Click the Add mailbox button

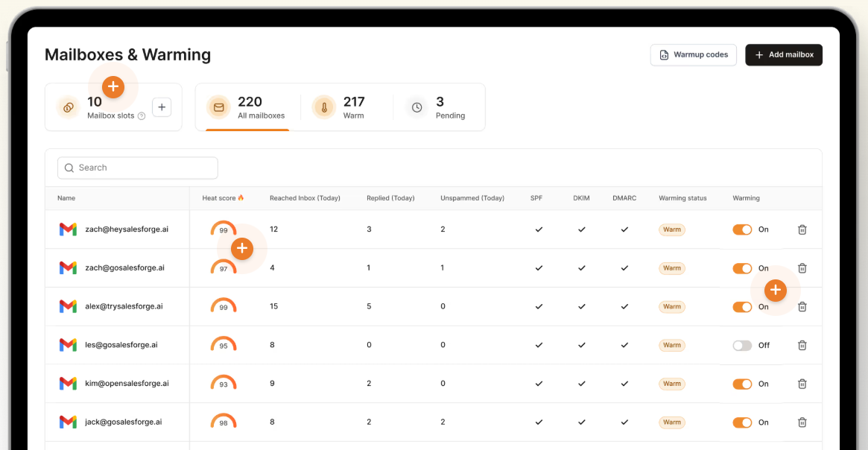(783, 55)
